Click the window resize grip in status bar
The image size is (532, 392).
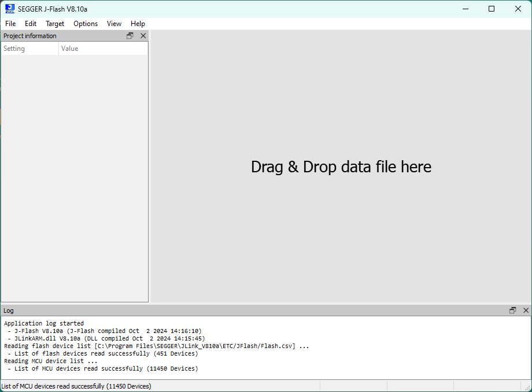coord(527,387)
